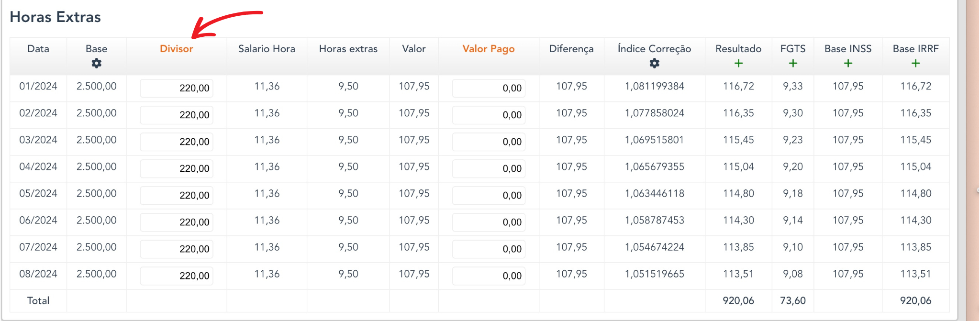The width and height of the screenshot is (980, 321).
Task: Edit Divisor field for 05/2024
Action: [x=177, y=195]
